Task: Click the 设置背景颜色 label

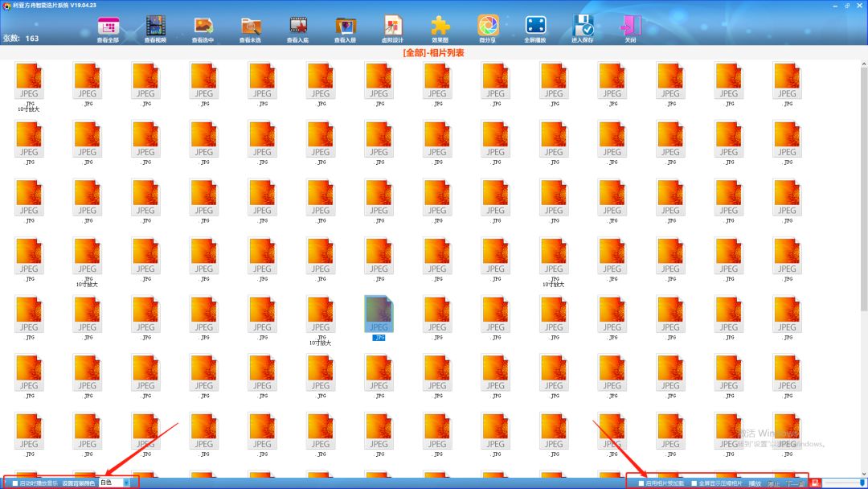Action: pyautogui.click(x=78, y=483)
